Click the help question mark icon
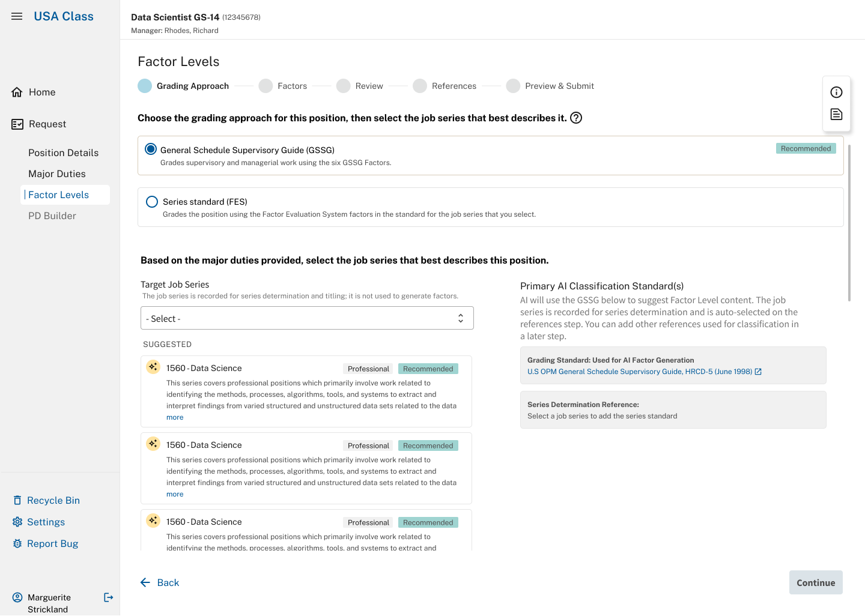This screenshot has width=865, height=616. click(576, 118)
